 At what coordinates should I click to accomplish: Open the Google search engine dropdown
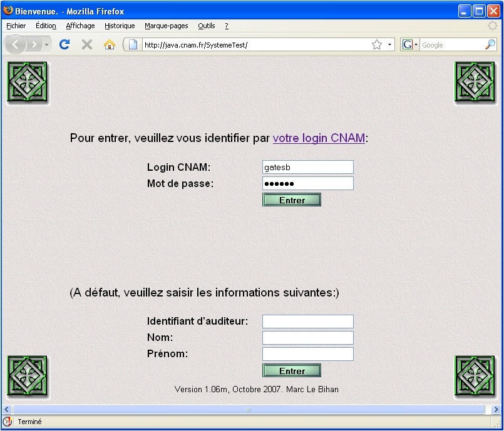click(410, 44)
